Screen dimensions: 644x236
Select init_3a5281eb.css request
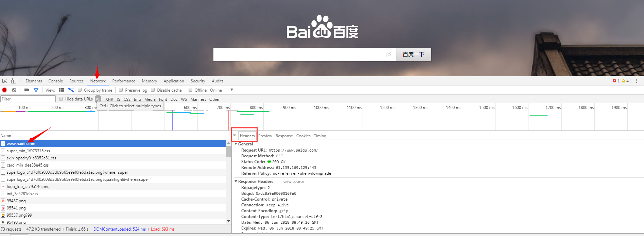pyautogui.click(x=113, y=194)
